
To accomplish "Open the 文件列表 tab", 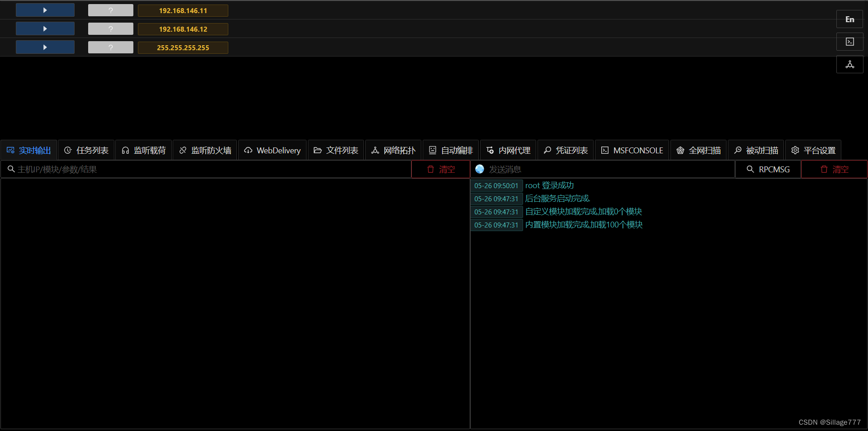I will pyautogui.click(x=336, y=150).
